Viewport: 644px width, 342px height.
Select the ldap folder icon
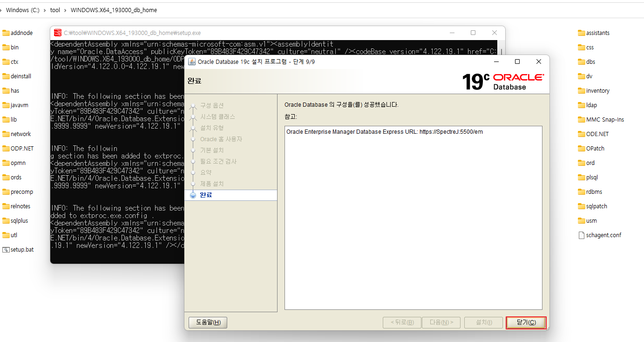[582, 105]
